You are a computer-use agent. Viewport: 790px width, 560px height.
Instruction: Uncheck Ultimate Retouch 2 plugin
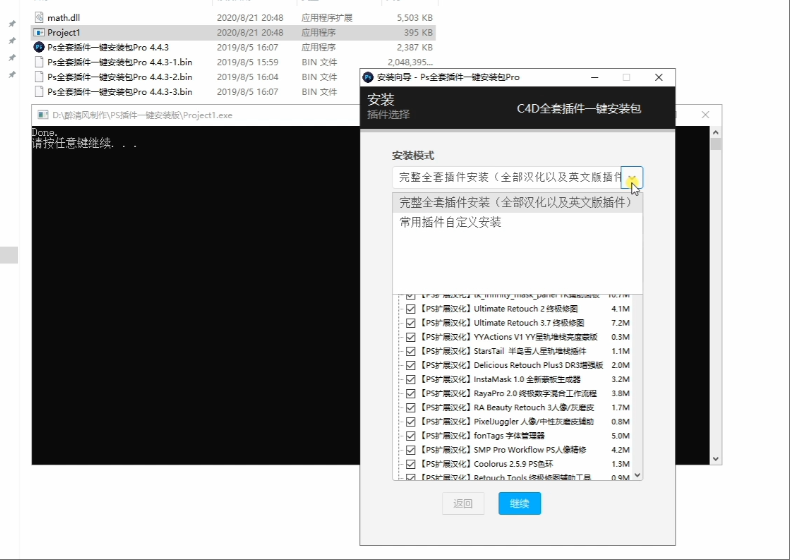tap(410, 310)
